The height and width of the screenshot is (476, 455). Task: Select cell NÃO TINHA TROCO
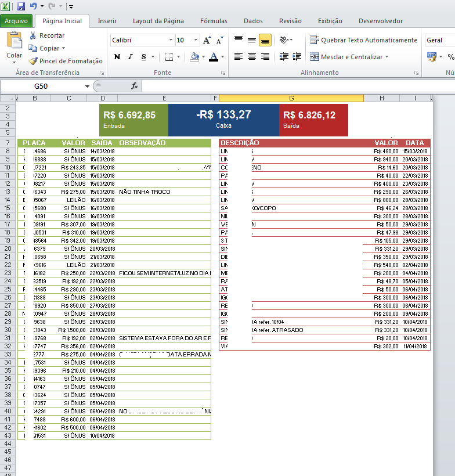pyautogui.click(x=164, y=192)
